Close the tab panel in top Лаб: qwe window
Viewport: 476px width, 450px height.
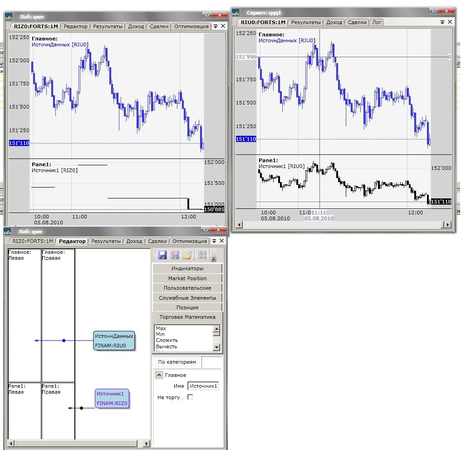point(223,26)
